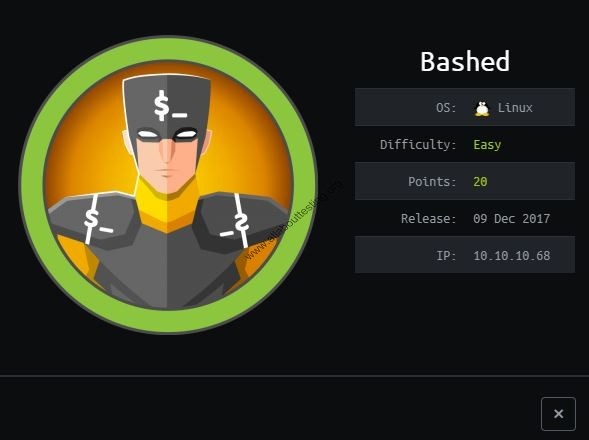Click the Difficulty: field label
This screenshot has height=440, width=589.
coord(418,145)
